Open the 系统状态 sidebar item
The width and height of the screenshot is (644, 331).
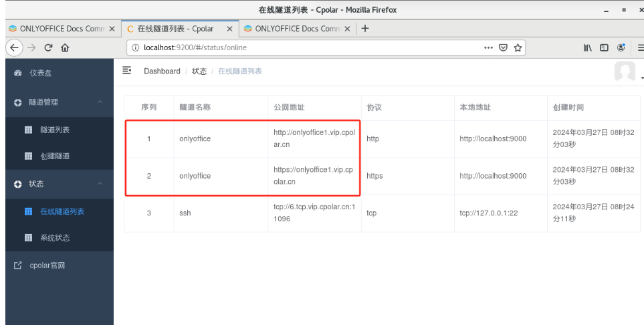pyautogui.click(x=55, y=238)
